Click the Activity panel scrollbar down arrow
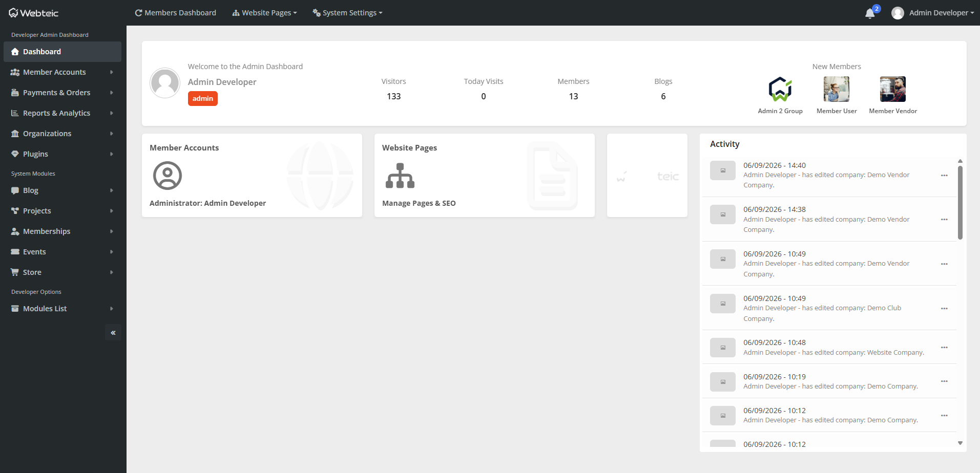Screen dimensions: 980x473 click(x=960, y=443)
